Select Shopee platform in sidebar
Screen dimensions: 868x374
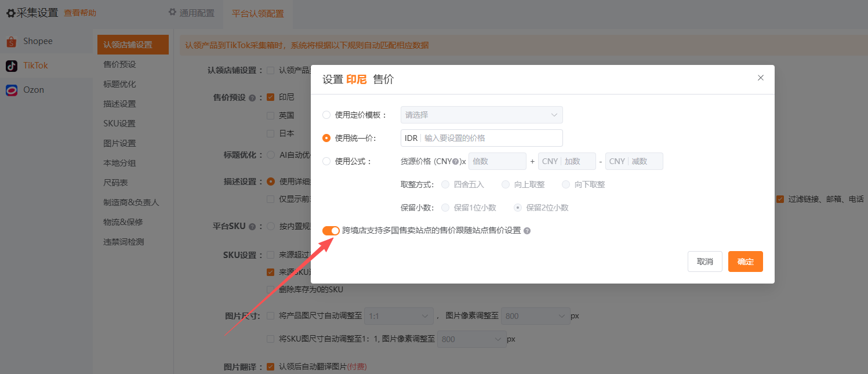[46, 42]
